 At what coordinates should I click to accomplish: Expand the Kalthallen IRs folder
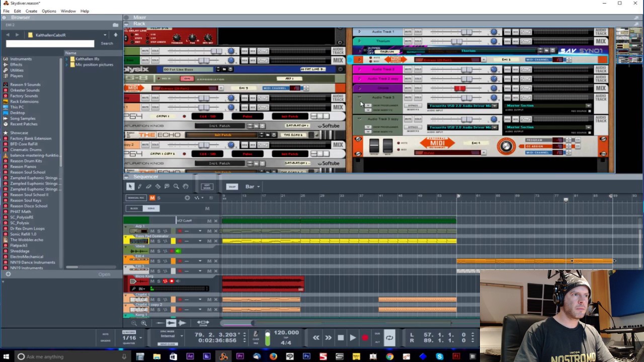tap(66, 59)
